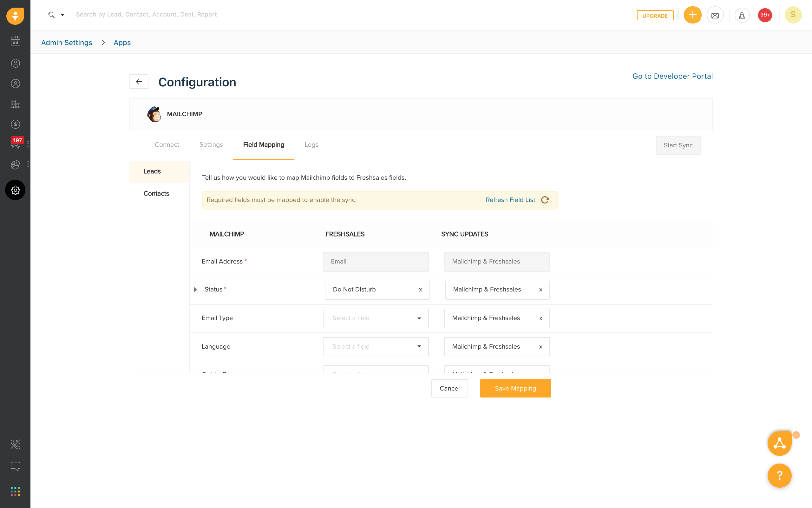Click the SYNC UPDATES column header
The height and width of the screenshot is (508, 812).
(x=464, y=234)
